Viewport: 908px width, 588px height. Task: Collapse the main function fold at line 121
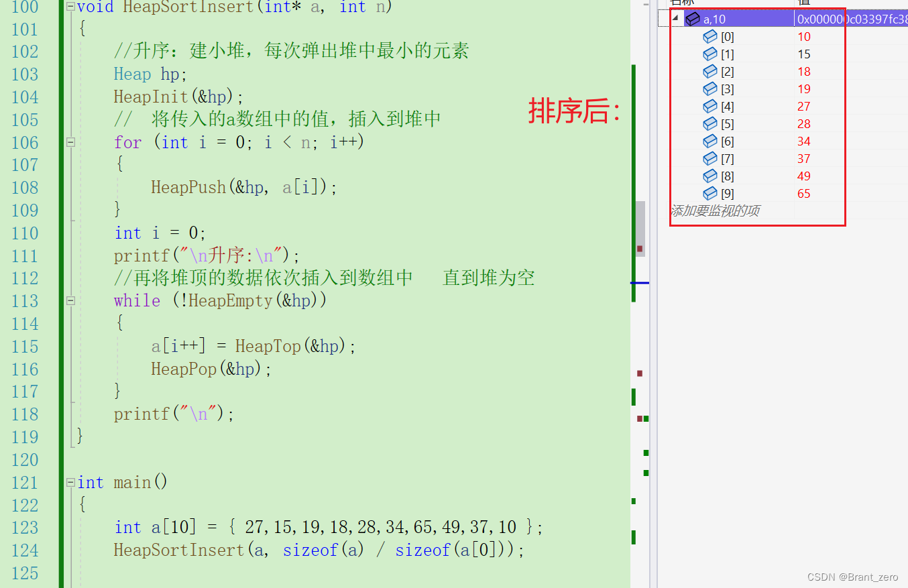click(71, 483)
